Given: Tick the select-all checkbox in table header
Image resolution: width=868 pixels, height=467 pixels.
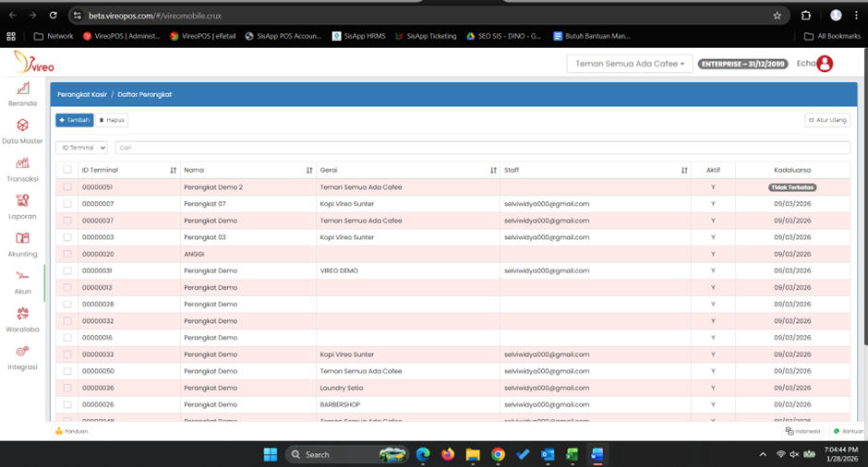Looking at the screenshot, I should tap(67, 170).
